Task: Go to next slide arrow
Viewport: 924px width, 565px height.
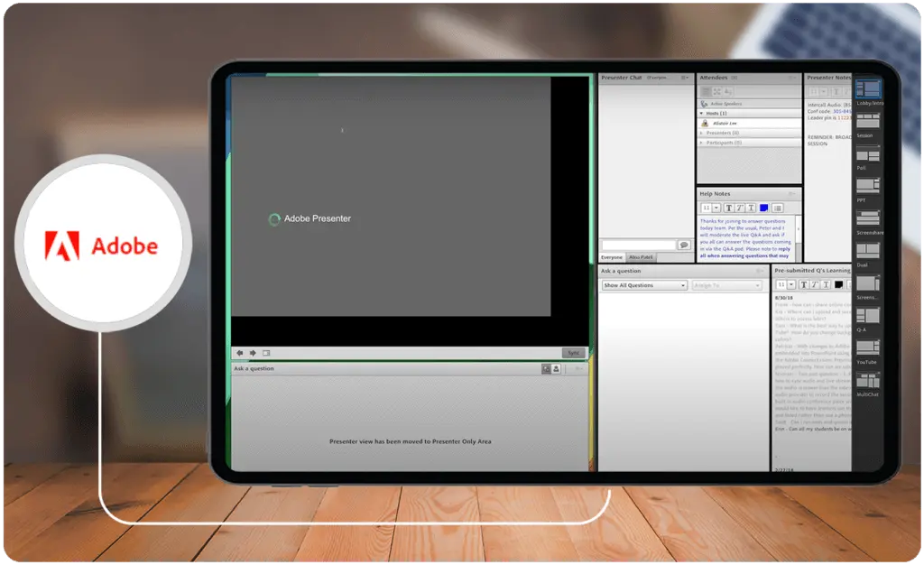Action: (x=253, y=353)
